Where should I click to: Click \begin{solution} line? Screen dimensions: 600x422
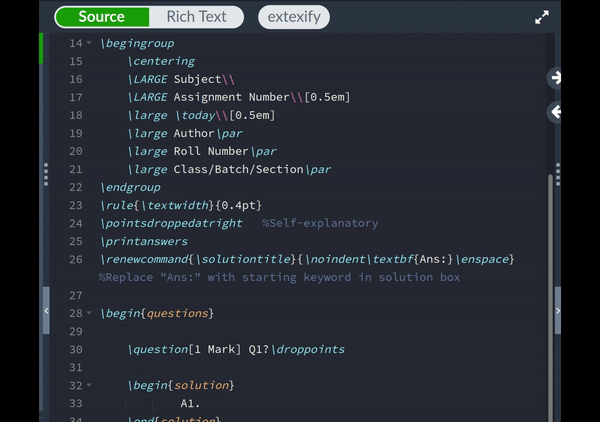click(x=181, y=385)
